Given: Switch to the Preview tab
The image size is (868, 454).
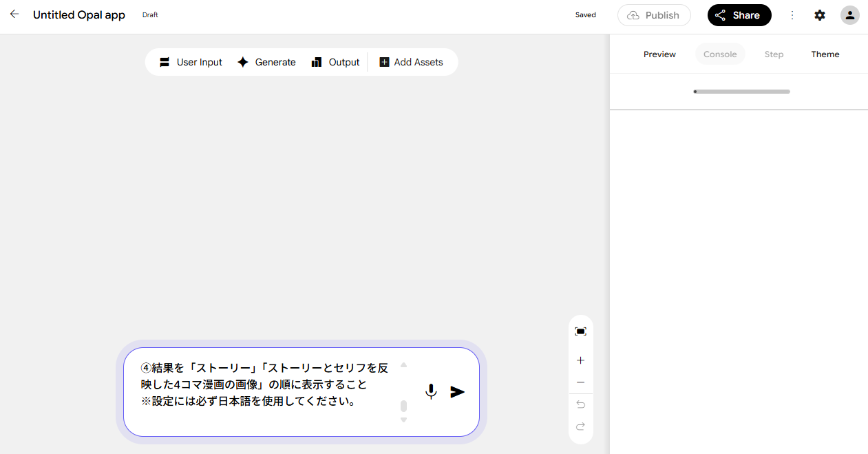Looking at the screenshot, I should (659, 54).
